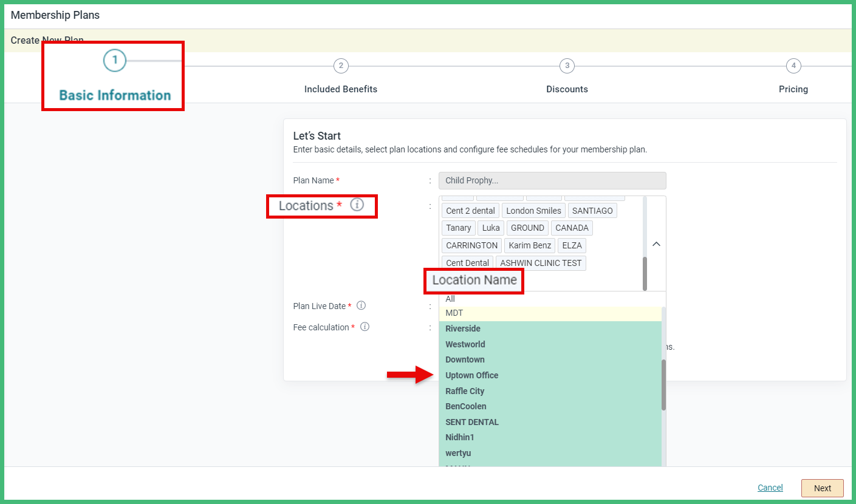This screenshot has width=856, height=504.
Task: Select the SANTIAGO location chip
Action: tap(592, 210)
